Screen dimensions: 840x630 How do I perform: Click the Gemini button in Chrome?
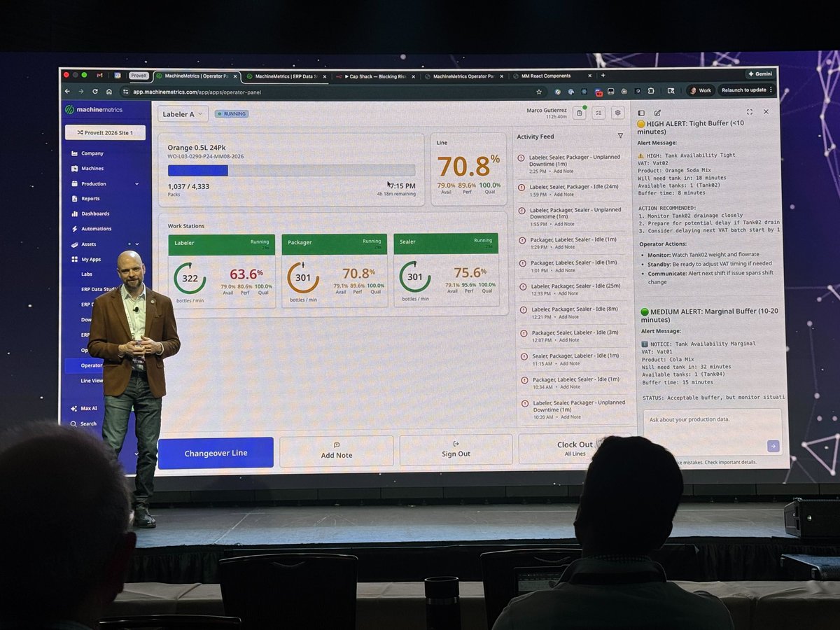(x=759, y=73)
